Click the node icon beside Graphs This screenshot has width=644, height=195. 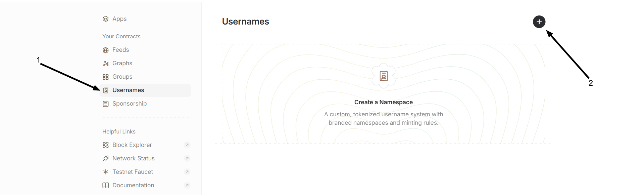(106, 64)
